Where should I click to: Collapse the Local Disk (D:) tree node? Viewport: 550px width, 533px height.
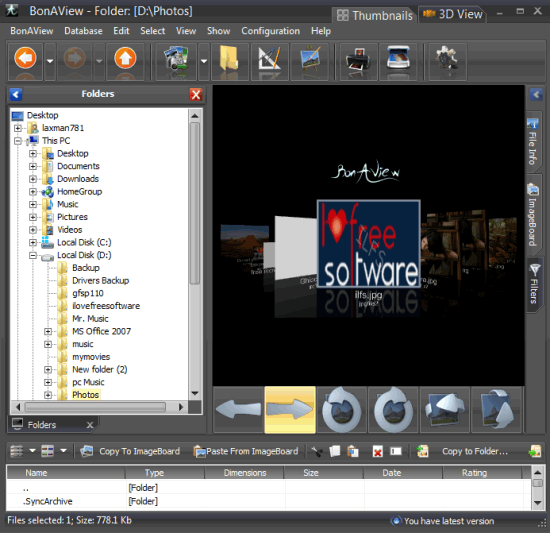[33, 255]
